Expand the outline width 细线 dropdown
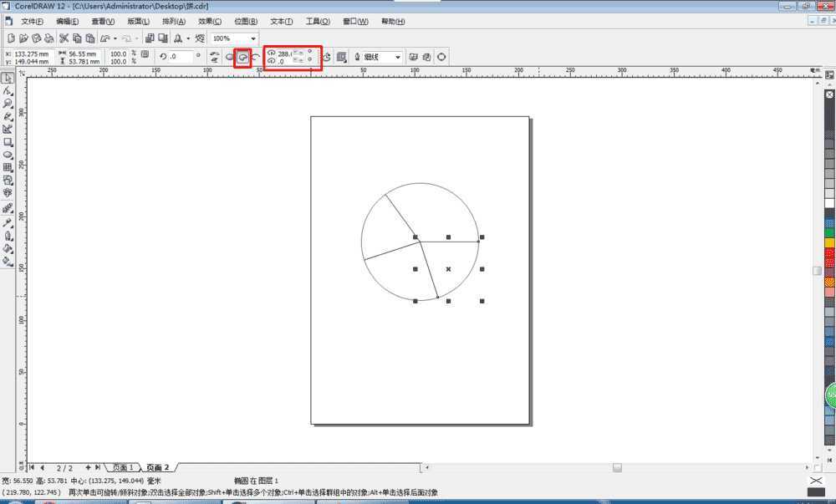This screenshot has height=504, width=836. click(397, 57)
